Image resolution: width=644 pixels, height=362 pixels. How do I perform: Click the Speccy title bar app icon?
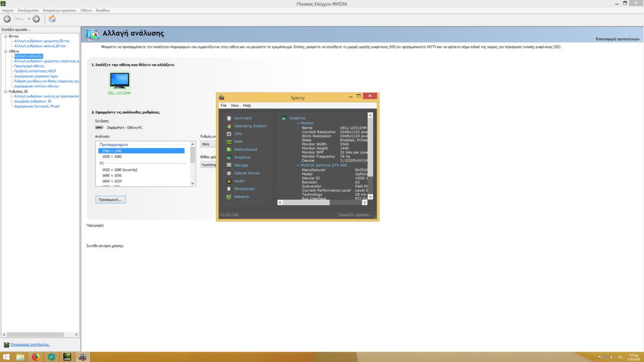(x=221, y=98)
